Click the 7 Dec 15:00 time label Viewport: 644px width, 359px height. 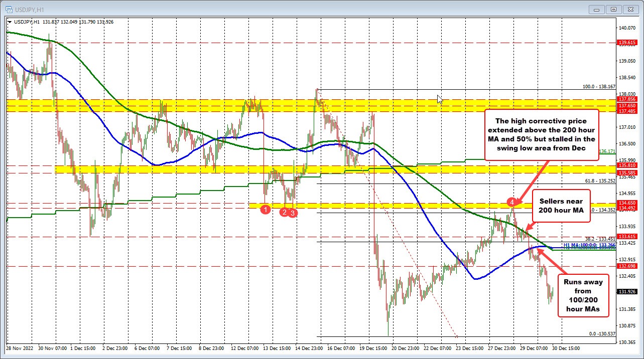tap(180, 348)
